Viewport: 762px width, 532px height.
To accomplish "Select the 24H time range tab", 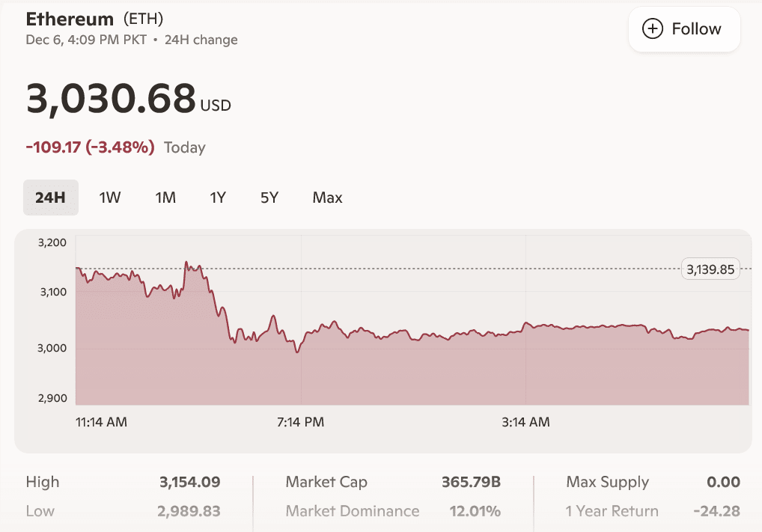I will tap(50, 198).
